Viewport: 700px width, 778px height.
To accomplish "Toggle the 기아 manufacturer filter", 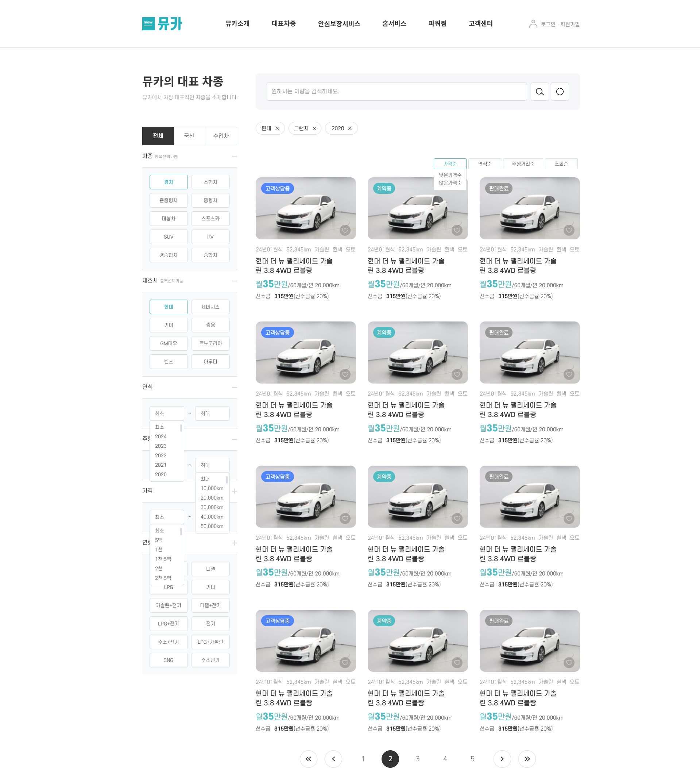I will click(169, 325).
